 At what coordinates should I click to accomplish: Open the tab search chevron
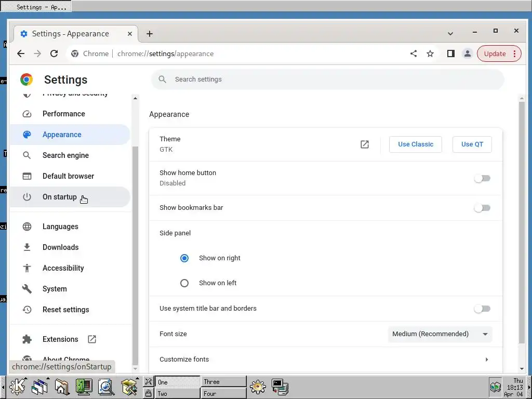(450, 34)
